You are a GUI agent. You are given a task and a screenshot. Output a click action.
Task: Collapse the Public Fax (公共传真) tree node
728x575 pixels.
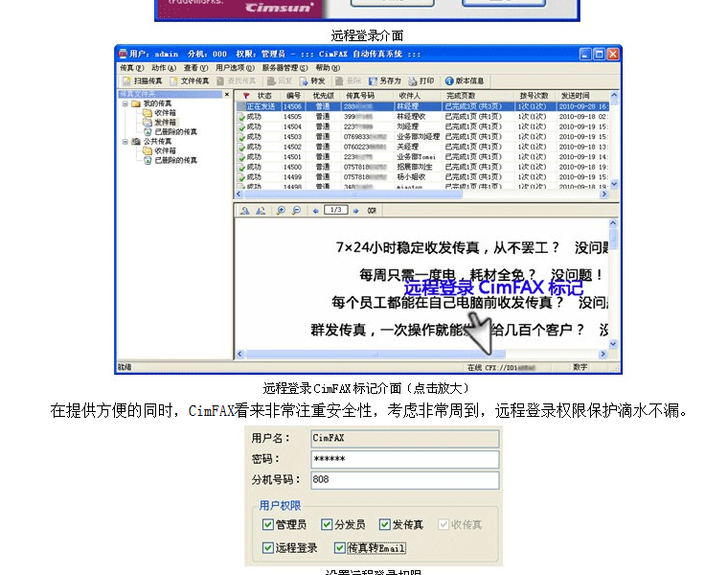[125, 141]
